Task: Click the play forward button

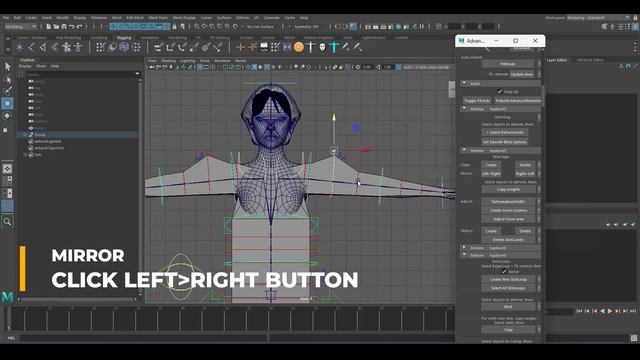Action: (610, 311)
